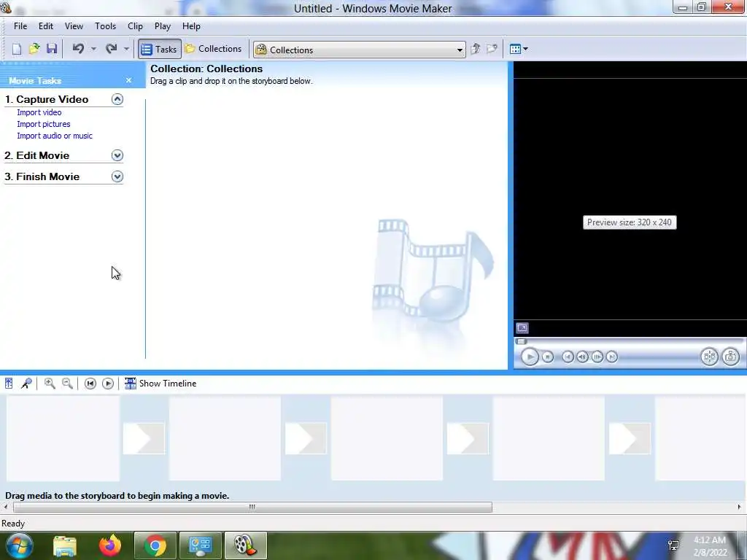The height and width of the screenshot is (560, 747).
Task: Create a new project with the blank page icon
Action: [17, 49]
